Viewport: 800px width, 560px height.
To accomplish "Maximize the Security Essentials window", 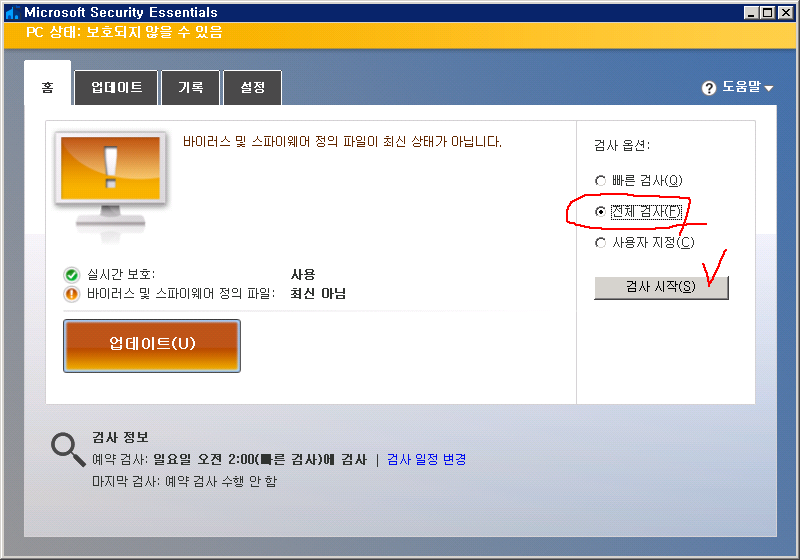I will tap(767, 13).
